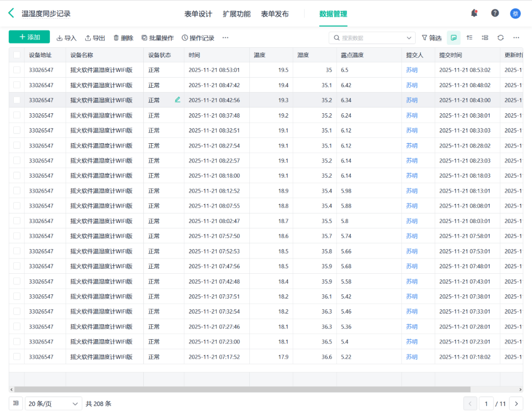Screen dimensions: 532x414
Task: Click the 设备名称 column header
Action: pos(82,55)
